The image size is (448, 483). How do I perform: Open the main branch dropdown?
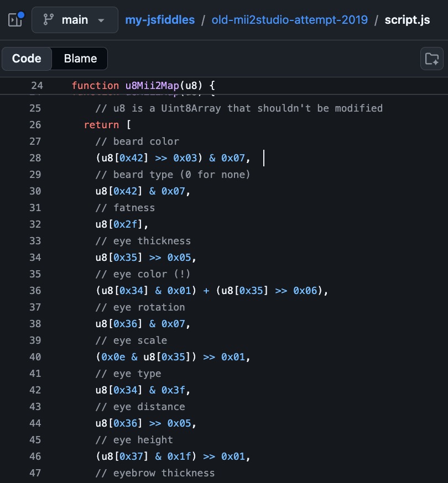point(75,20)
